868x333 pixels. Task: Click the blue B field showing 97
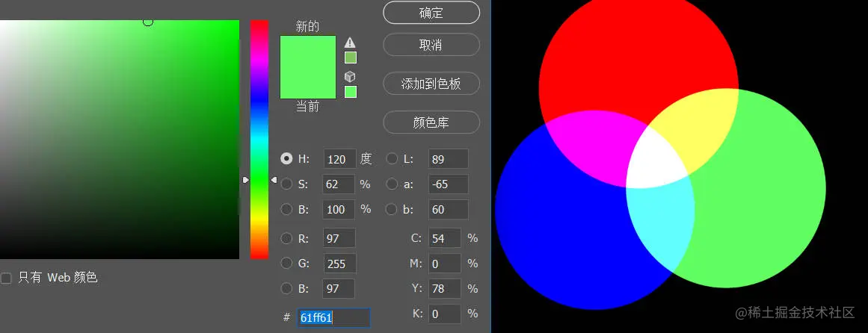coord(339,289)
